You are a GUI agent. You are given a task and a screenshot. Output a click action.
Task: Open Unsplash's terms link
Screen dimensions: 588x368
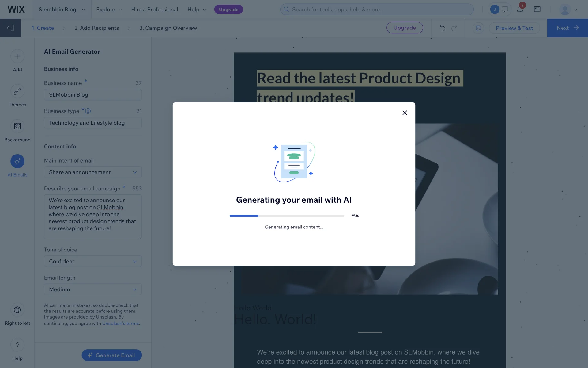[x=120, y=324]
